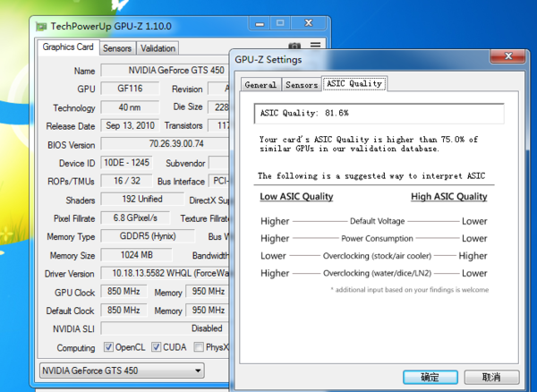
Task: Click the 确定 confirm button
Action: pyautogui.click(x=430, y=377)
